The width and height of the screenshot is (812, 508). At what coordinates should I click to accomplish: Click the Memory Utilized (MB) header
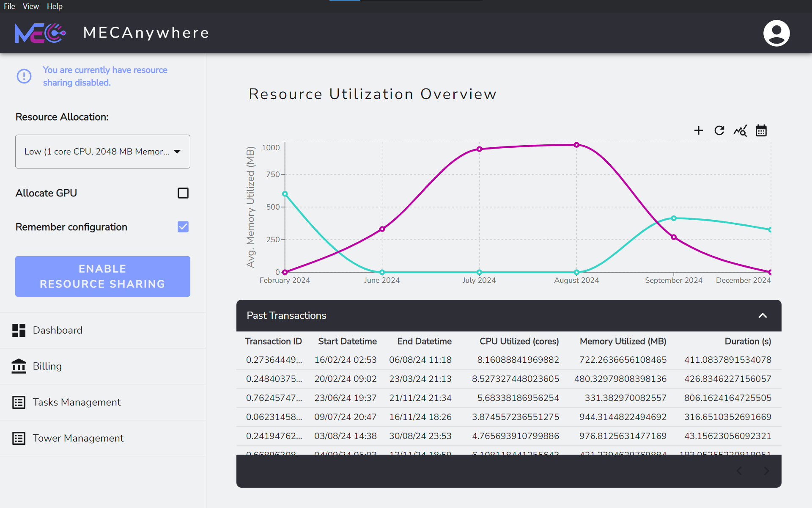click(x=623, y=341)
